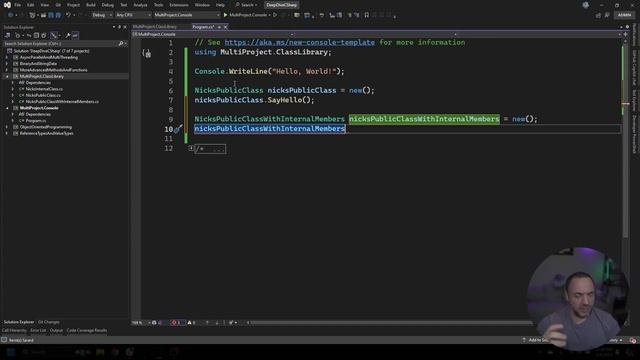This screenshot has width=640, height=360.
Task: Select NicksPublicClassWithInternalMembers.cs file
Action: 62,102
